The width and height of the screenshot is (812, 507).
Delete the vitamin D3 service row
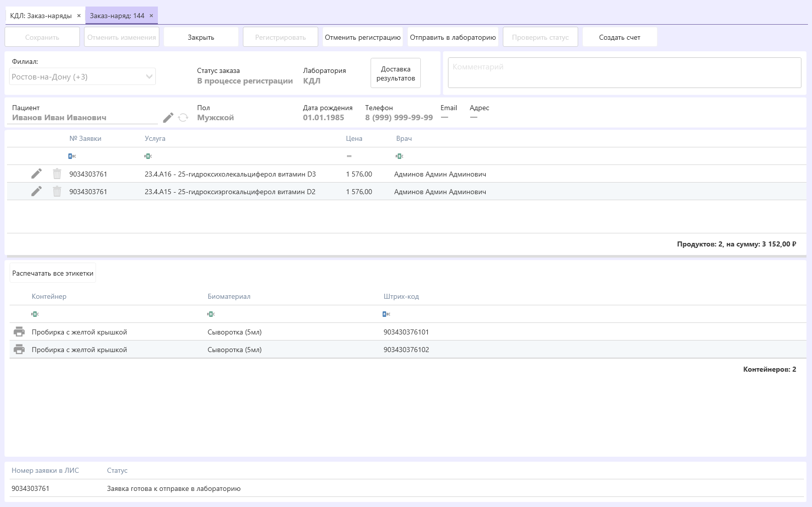tap(57, 174)
